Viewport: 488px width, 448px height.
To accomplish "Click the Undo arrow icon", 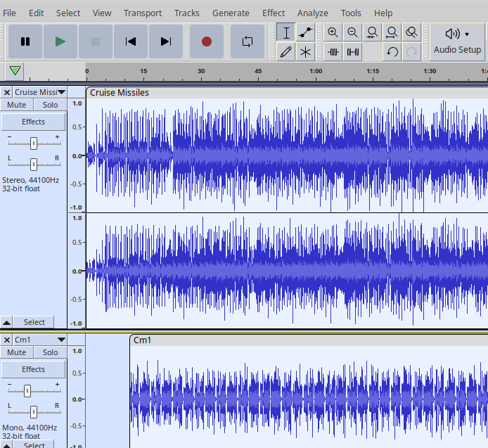I will tap(392, 52).
